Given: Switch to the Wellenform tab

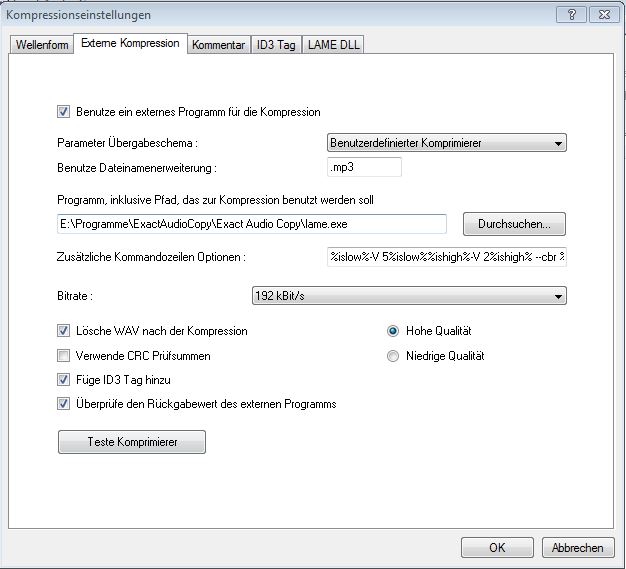Looking at the screenshot, I should (42, 45).
